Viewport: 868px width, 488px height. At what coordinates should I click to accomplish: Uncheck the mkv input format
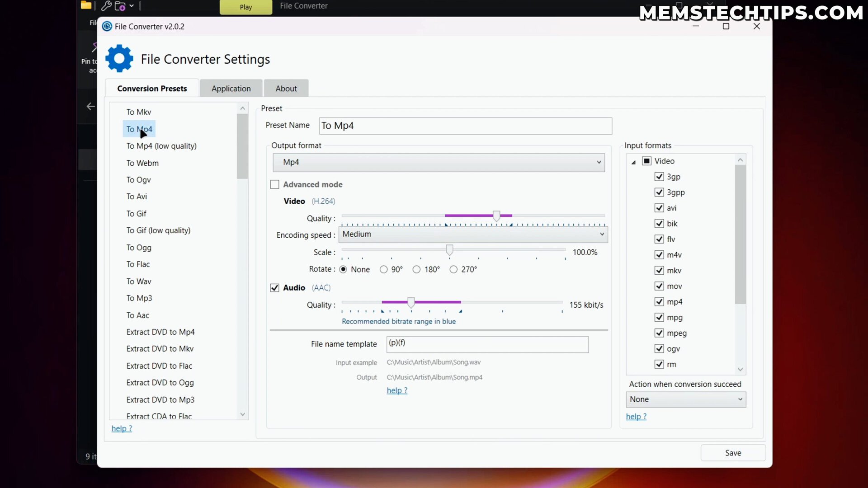tap(659, 270)
